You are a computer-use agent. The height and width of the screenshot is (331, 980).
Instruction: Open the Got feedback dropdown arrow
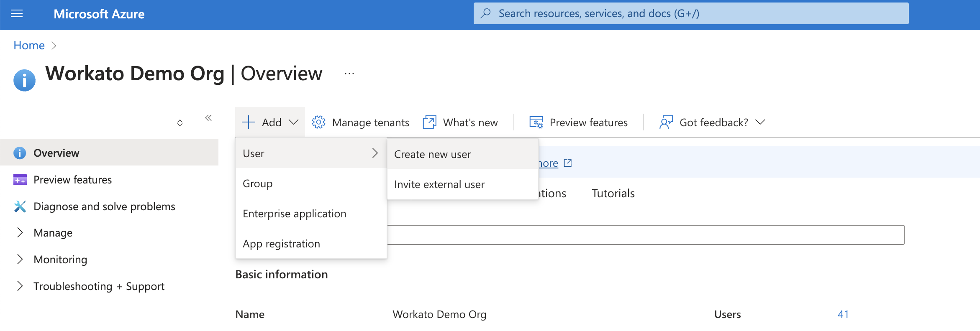[x=760, y=122]
